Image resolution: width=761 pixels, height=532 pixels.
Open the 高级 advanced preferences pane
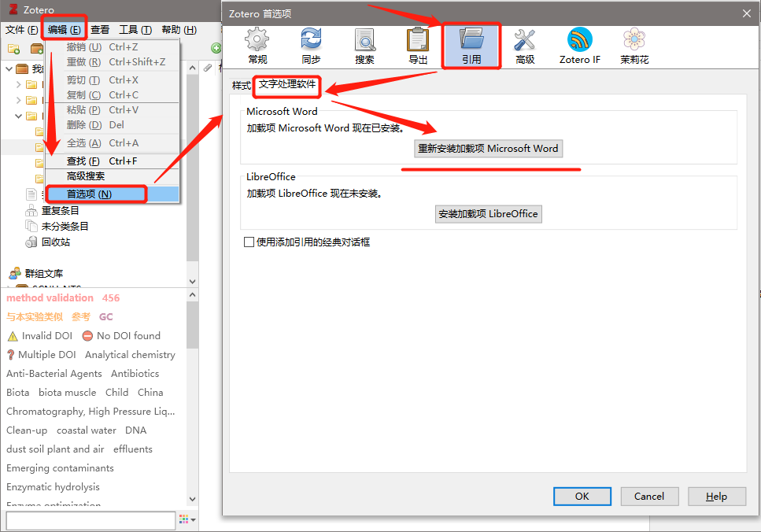coord(525,46)
